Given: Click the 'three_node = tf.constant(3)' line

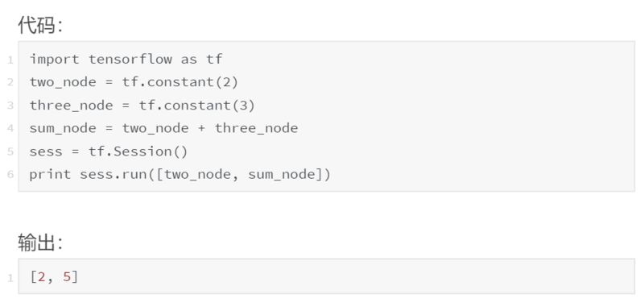Looking at the screenshot, I should coord(142,106).
